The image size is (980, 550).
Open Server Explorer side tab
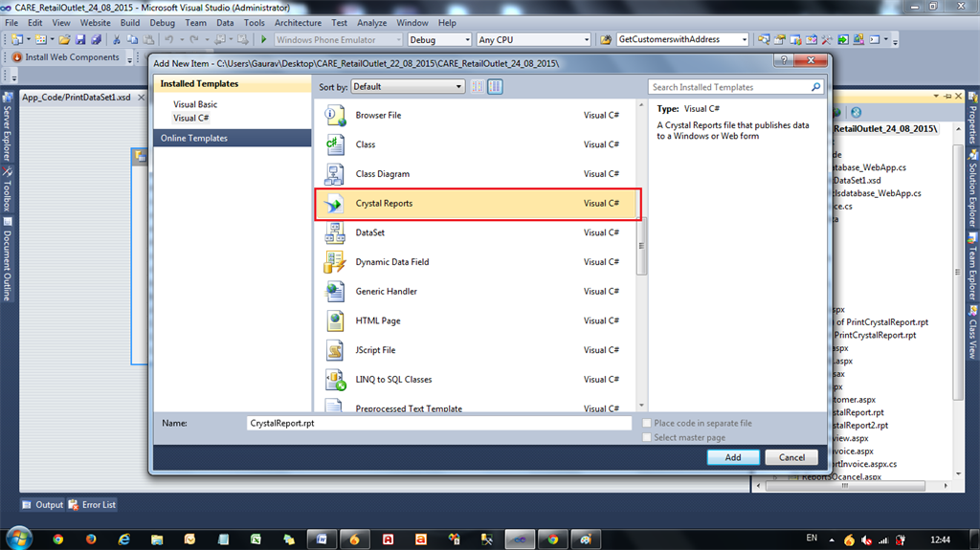pyautogui.click(x=7, y=127)
